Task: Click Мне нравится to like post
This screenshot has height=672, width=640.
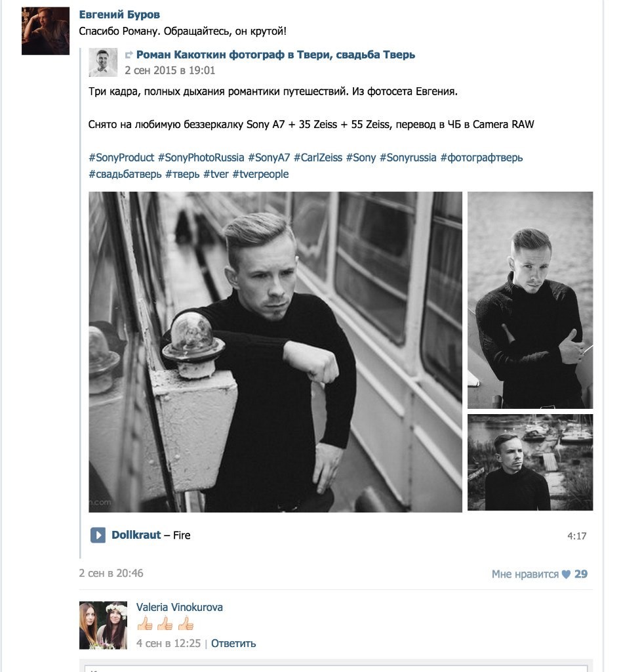Action: click(x=525, y=574)
